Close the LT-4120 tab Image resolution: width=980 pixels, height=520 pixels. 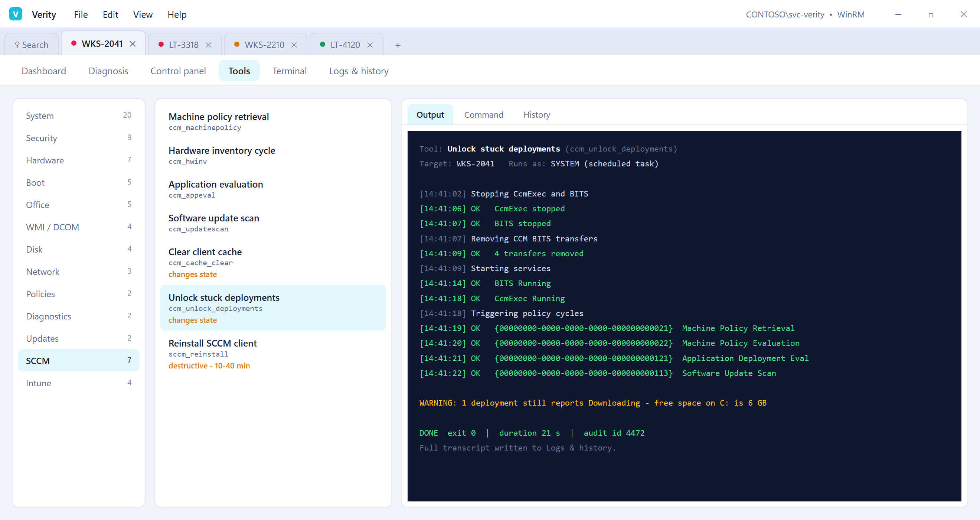[370, 45]
